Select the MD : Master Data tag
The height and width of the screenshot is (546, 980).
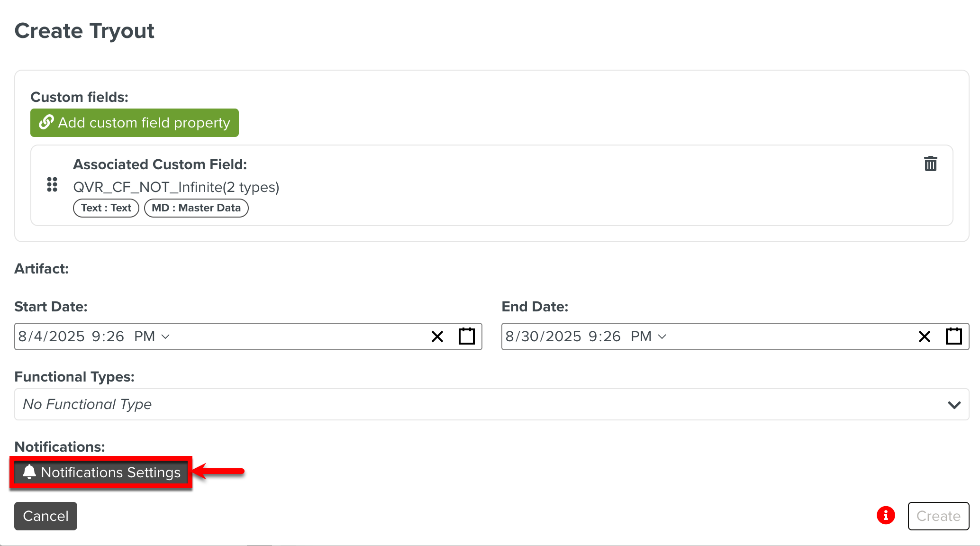click(x=196, y=208)
